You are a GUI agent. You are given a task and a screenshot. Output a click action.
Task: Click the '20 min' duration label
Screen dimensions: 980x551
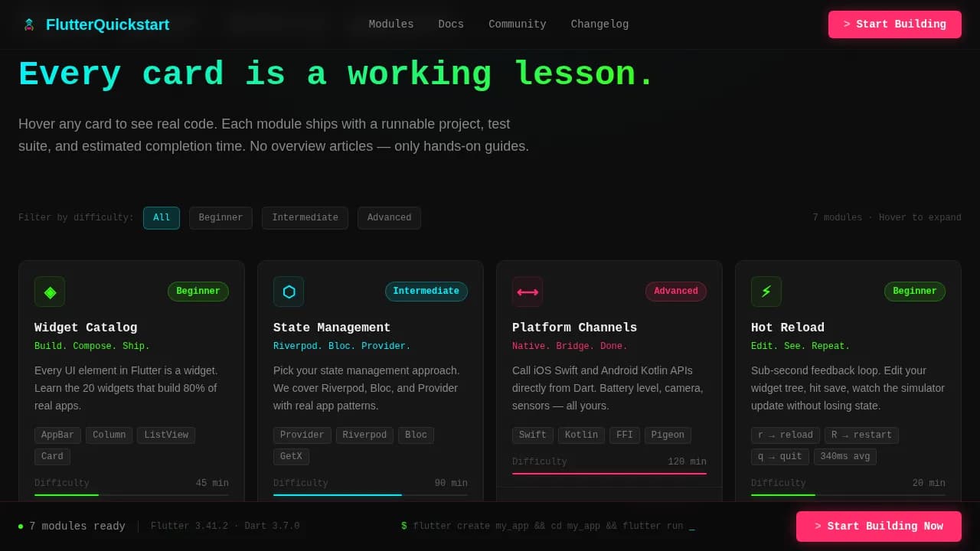(929, 484)
